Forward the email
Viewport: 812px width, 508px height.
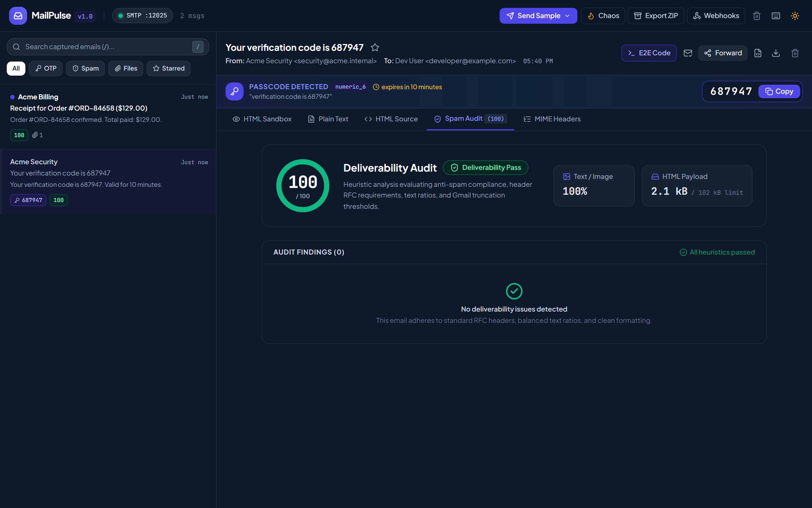click(723, 53)
